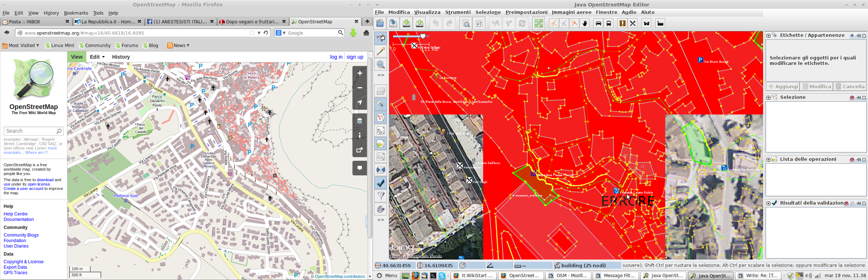
Task: Click JOSM Save layer icon
Action: (x=393, y=23)
